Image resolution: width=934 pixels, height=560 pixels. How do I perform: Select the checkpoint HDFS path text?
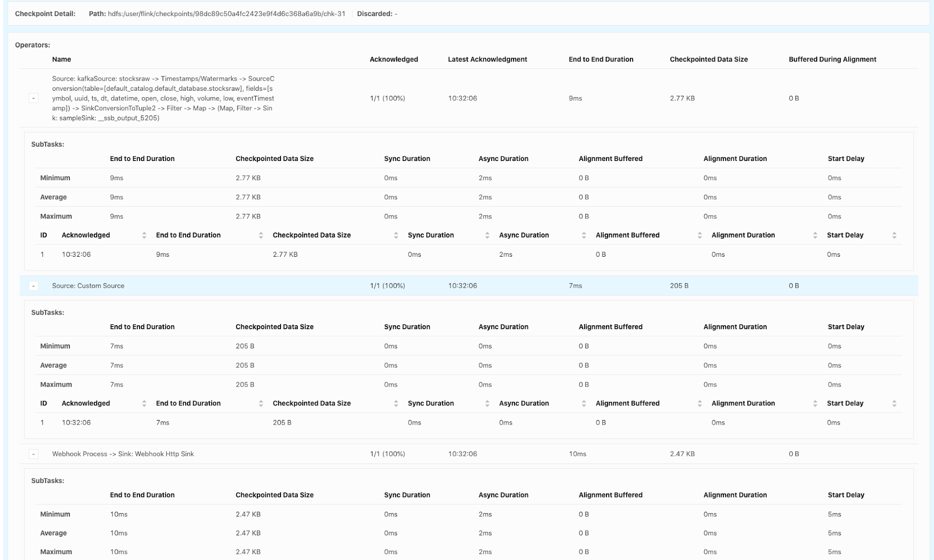pyautogui.click(x=226, y=14)
